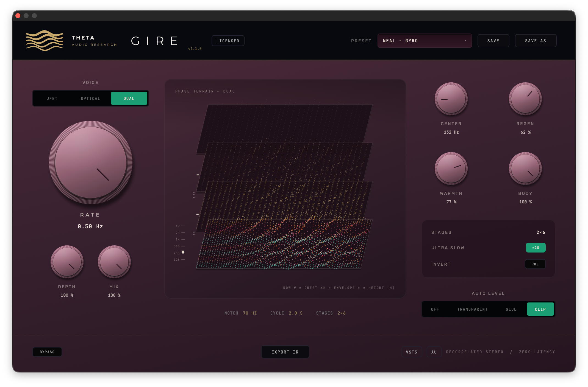Click the 250 Hz marker dot on frequency scale
The height and width of the screenshot is (387, 588).
(183, 252)
